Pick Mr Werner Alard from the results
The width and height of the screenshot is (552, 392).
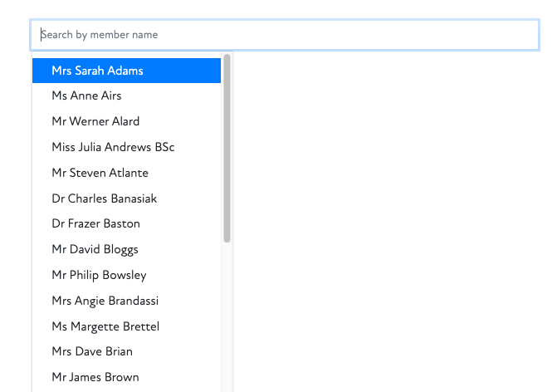126,121
